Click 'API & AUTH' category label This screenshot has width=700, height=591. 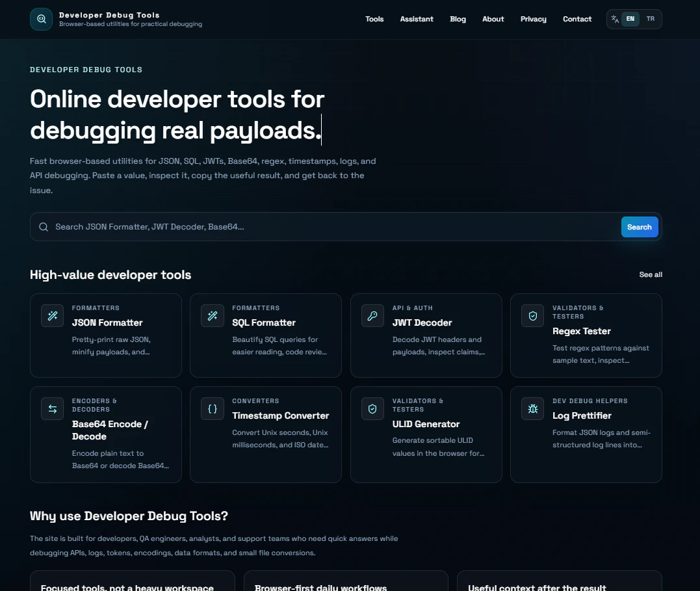pyautogui.click(x=413, y=308)
